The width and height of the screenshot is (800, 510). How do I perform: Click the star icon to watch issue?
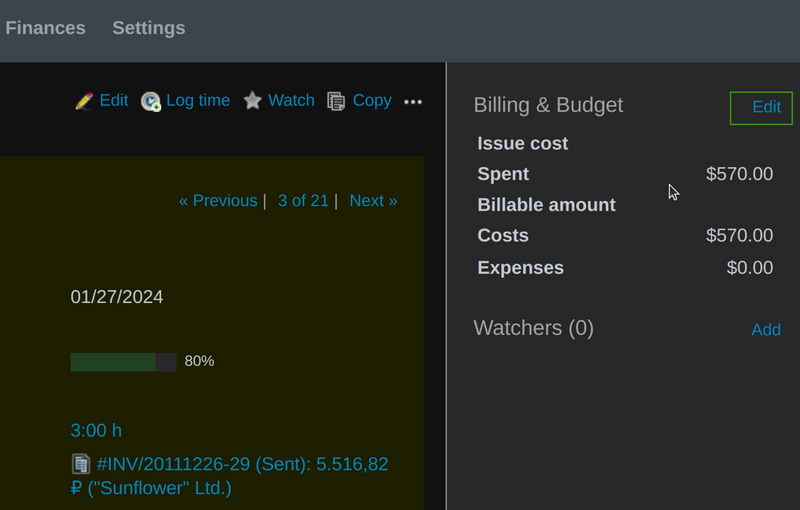(253, 101)
